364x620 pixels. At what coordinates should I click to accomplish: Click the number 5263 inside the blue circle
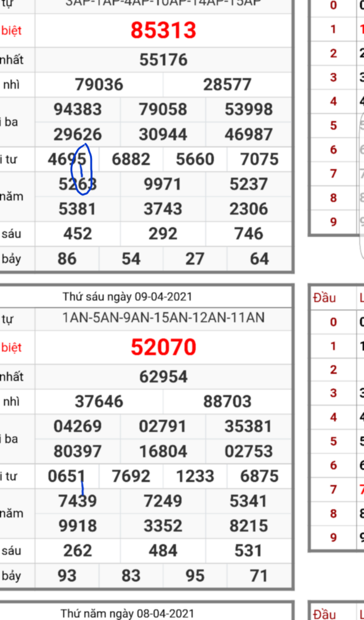pyautogui.click(x=78, y=184)
